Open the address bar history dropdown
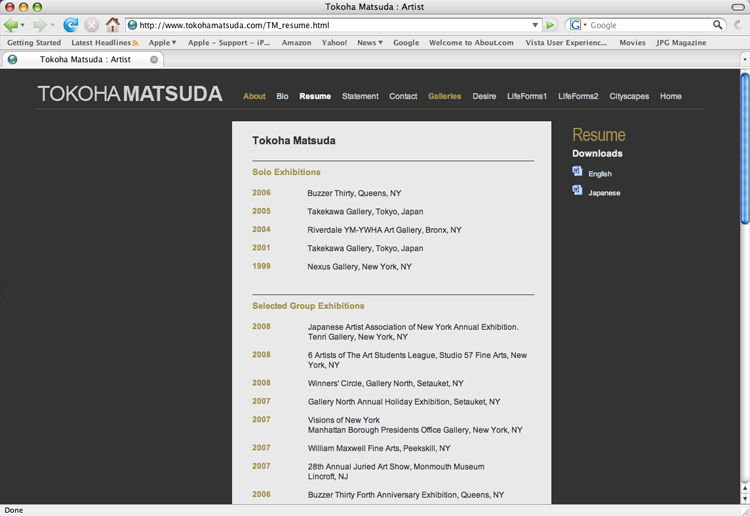 [x=535, y=25]
